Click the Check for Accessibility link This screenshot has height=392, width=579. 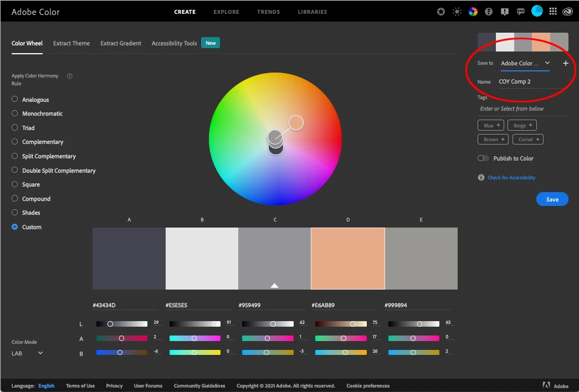coord(511,178)
